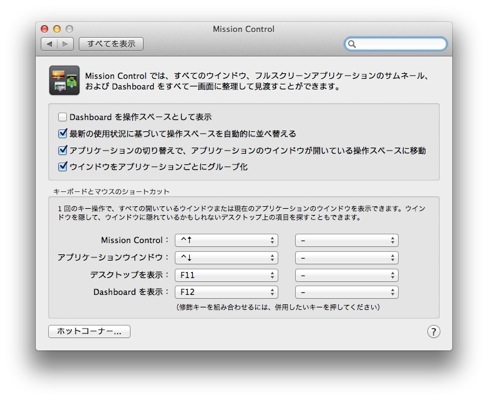The height and width of the screenshot is (400, 488).
Task: Enable Dashboard を操作スペースとして表示 checkbox
Action: click(x=62, y=117)
